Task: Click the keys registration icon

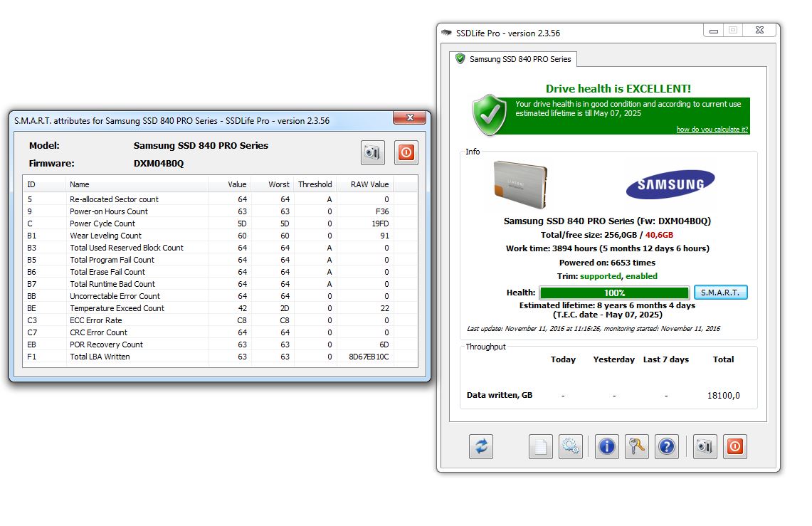Action: point(636,446)
